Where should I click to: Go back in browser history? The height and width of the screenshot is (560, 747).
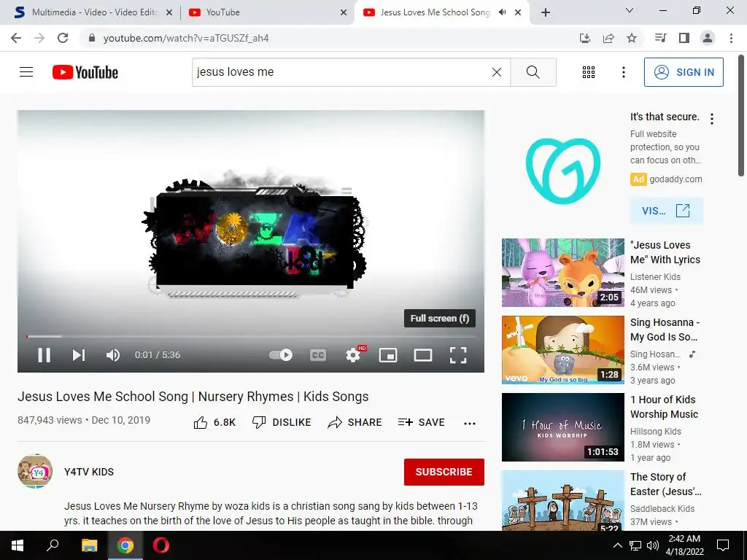(16, 38)
